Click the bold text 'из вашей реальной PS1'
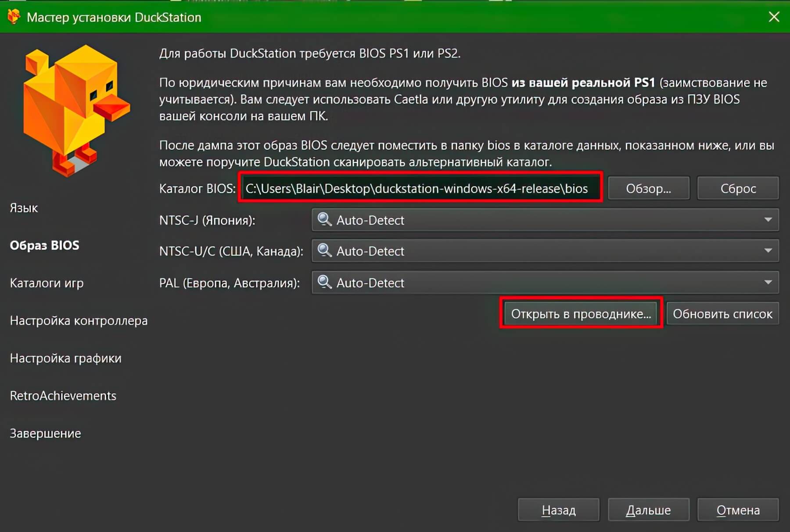The image size is (790, 532). (583, 83)
